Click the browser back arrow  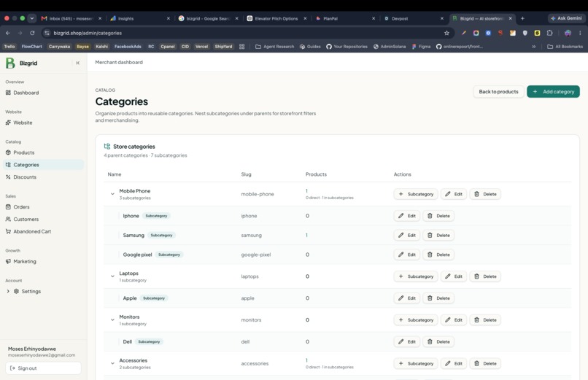pos(8,33)
